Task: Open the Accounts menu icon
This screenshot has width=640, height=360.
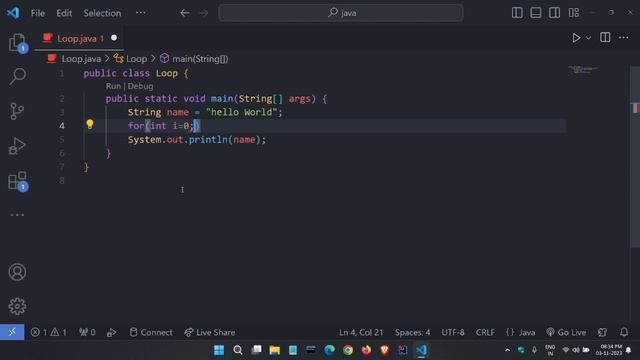Action: coord(17,272)
